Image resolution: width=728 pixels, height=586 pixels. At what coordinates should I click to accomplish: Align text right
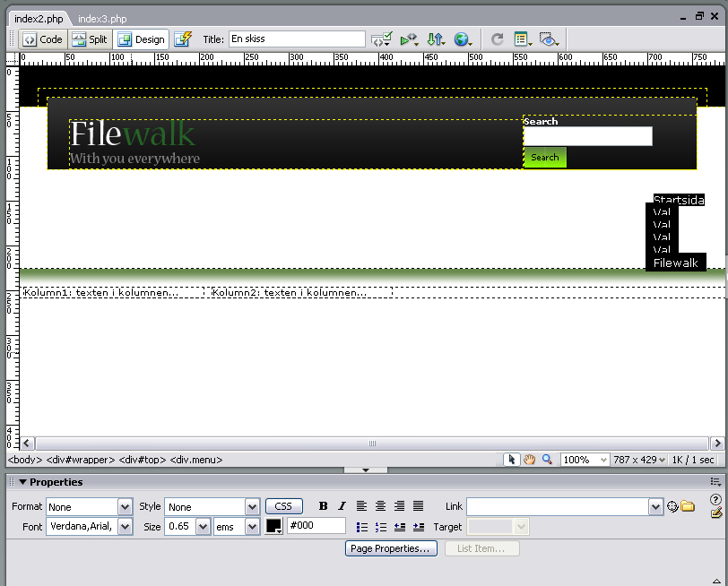(399, 505)
